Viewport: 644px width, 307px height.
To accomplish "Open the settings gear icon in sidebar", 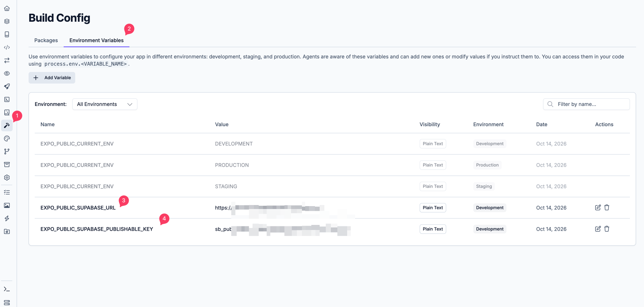I will (x=7, y=178).
